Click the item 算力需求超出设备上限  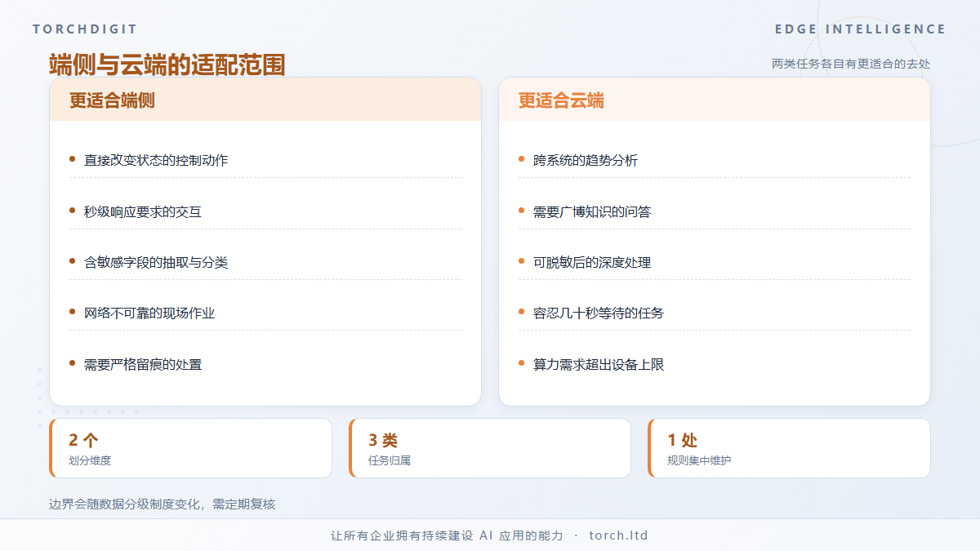[599, 364]
